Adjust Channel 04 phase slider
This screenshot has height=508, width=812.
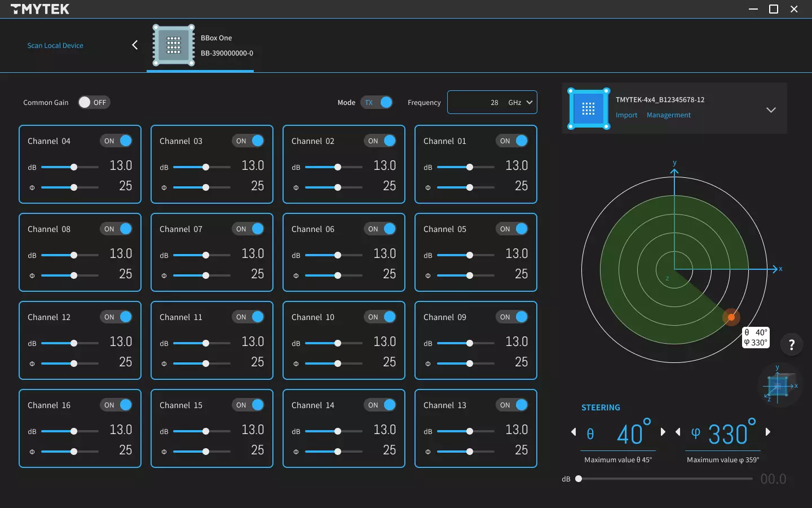[x=70, y=187]
